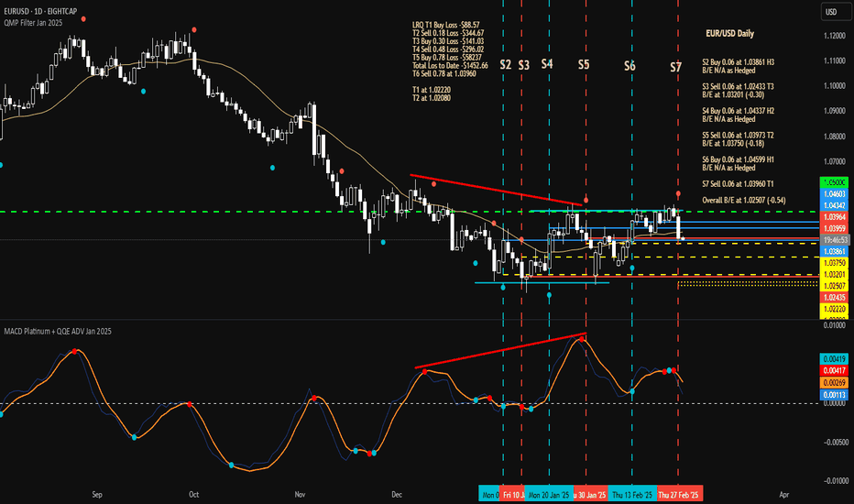Click the red 1.03964 price label
The image size is (854, 504).
point(834,217)
